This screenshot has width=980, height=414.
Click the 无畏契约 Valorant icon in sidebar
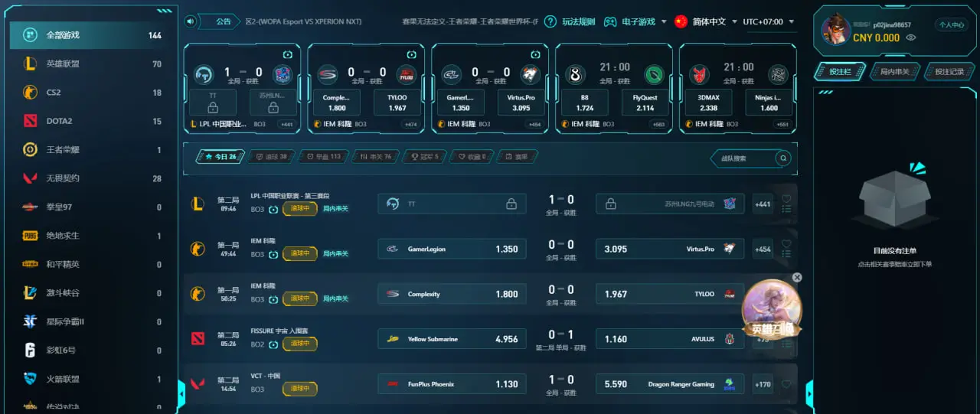(x=30, y=178)
